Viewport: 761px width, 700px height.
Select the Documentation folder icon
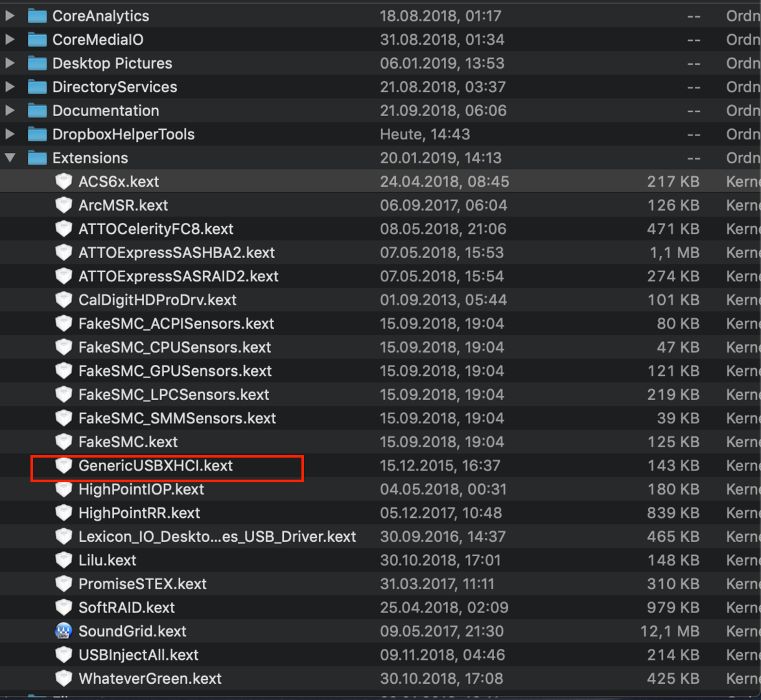click(38, 111)
